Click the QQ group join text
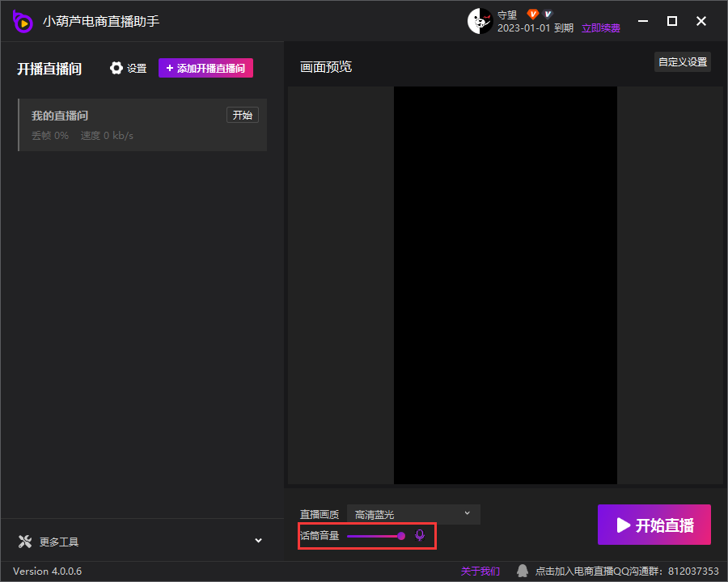The width and height of the screenshot is (728, 582). [x=627, y=571]
